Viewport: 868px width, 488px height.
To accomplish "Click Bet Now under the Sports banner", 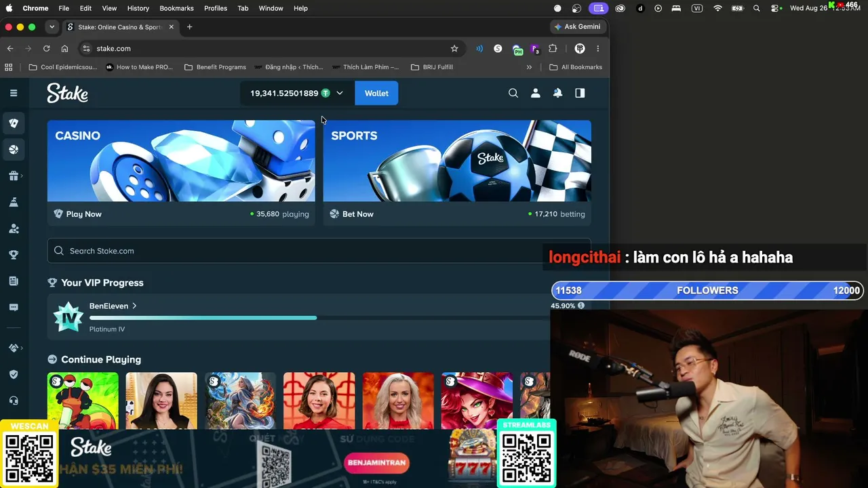I will click(x=357, y=214).
